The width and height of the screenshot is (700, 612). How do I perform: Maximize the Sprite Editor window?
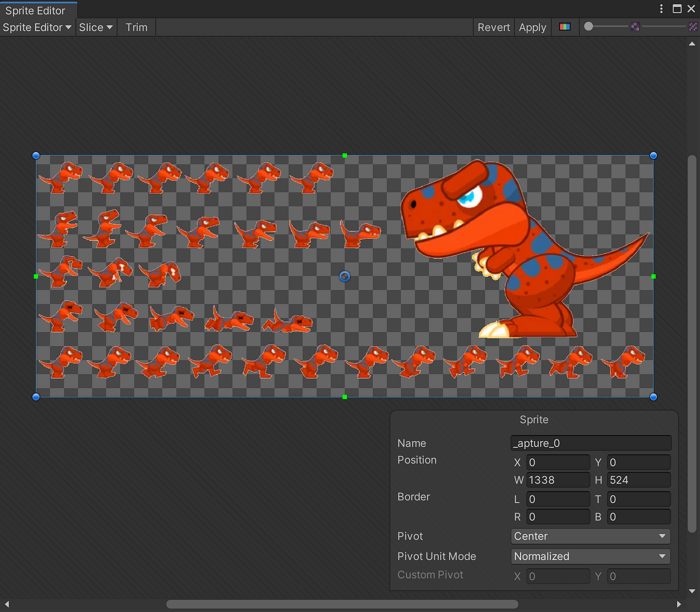677,8
